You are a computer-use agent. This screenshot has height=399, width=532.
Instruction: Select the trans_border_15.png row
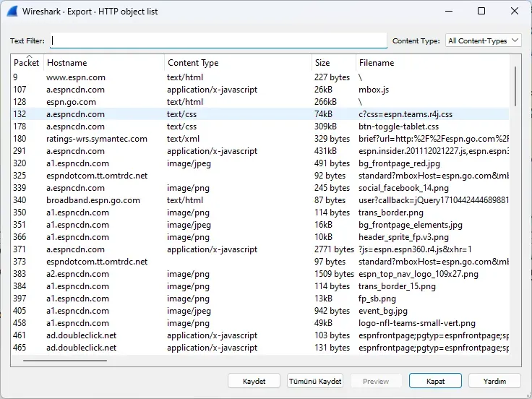point(260,286)
